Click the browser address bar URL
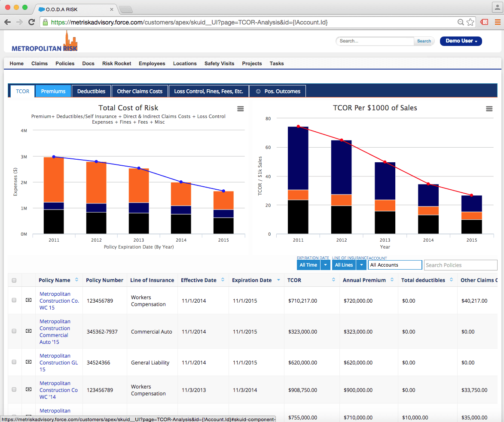This screenshot has width=504, height=422. coord(189,22)
